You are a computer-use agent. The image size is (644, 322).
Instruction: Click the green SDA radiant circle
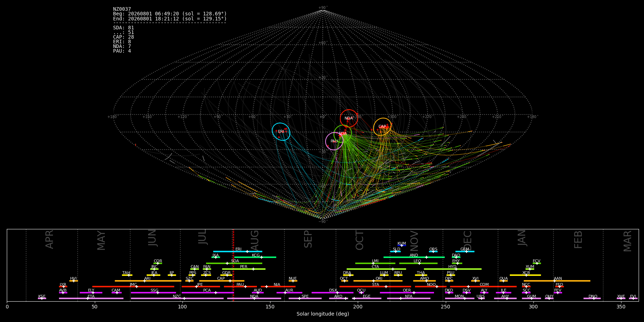click(343, 134)
